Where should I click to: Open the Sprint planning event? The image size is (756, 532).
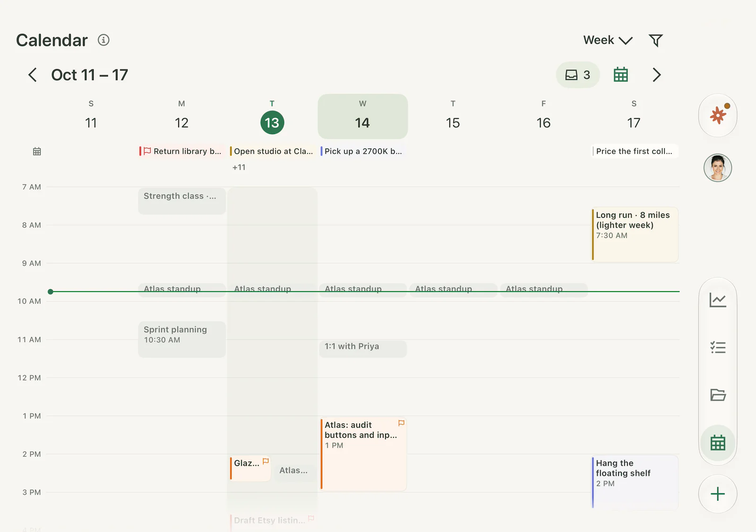[x=182, y=339]
